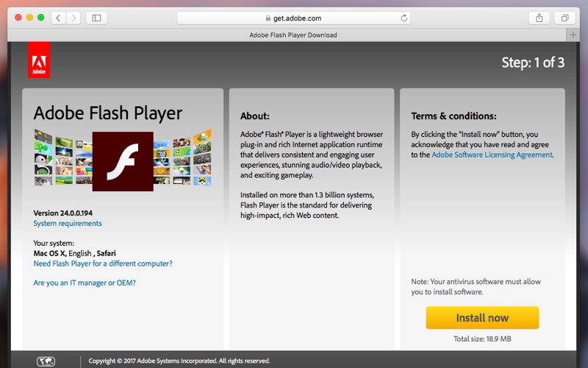Viewport: 588px width, 368px height.
Task: Click the world map region icon in footer
Action: 46,361
